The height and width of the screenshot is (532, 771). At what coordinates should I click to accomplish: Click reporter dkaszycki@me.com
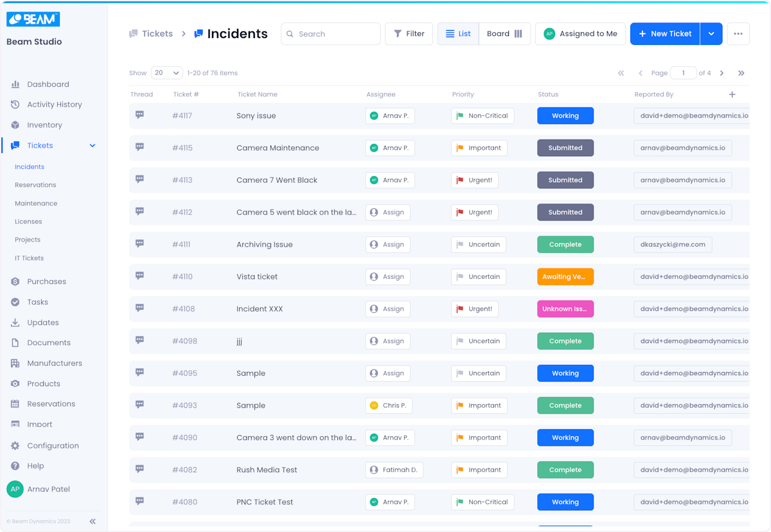pos(673,244)
